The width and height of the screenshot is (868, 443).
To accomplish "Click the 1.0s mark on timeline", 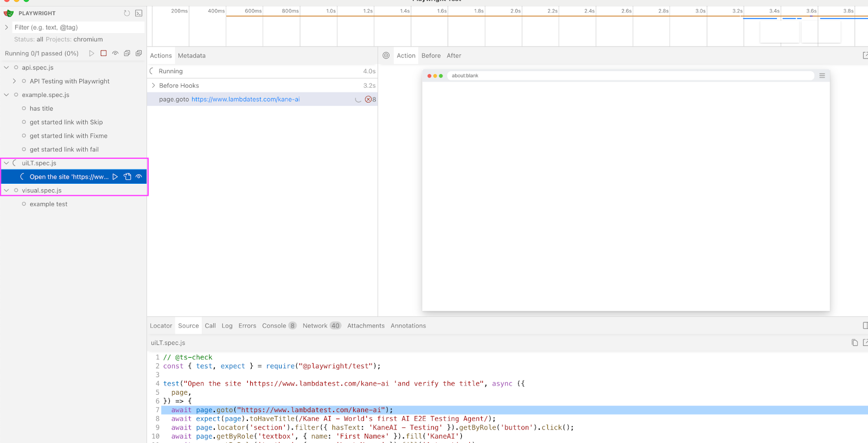I will coord(331,11).
